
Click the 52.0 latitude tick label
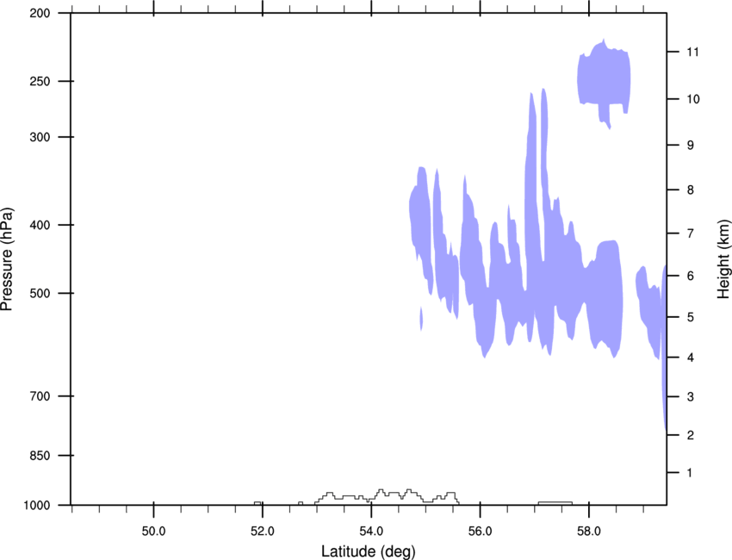pos(263,532)
